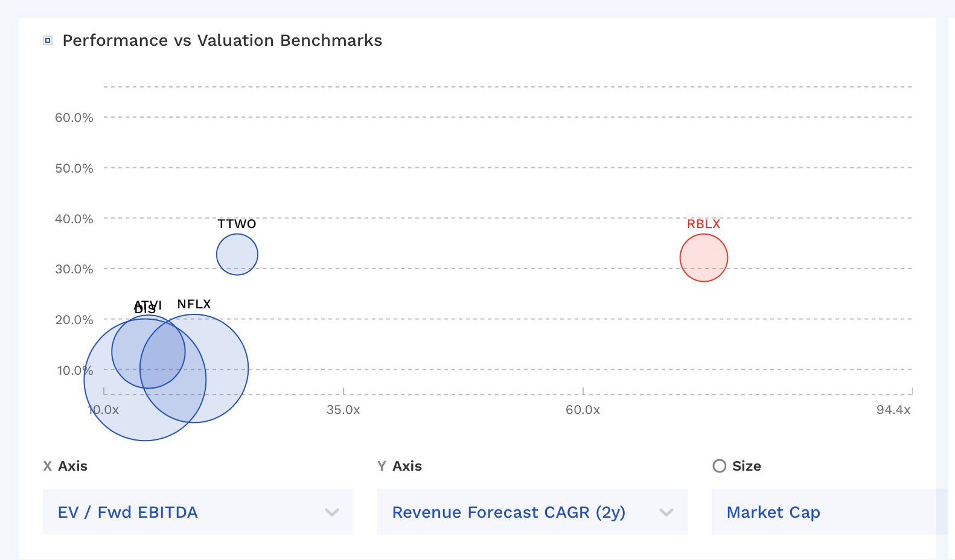This screenshot has height=560, width=955.
Task: Click the TTWO bubble on the chart
Action: (237, 255)
